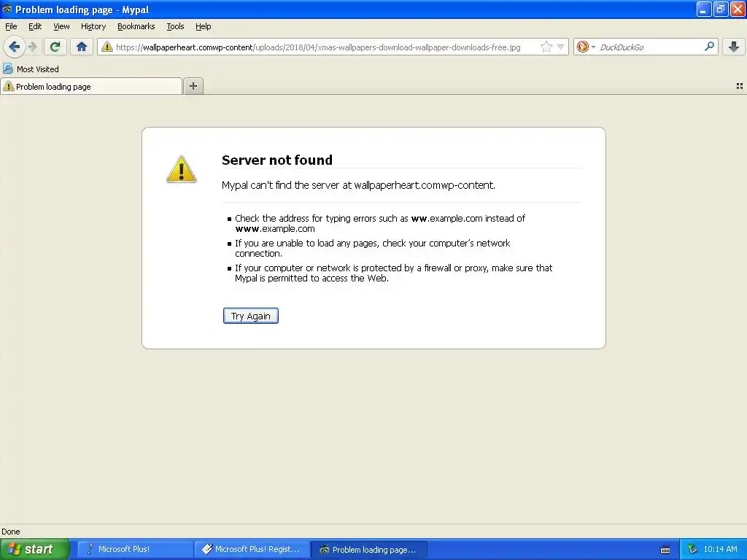The image size is (747, 560).
Task: Click the yellow warning triangle on error page
Action: click(x=182, y=169)
